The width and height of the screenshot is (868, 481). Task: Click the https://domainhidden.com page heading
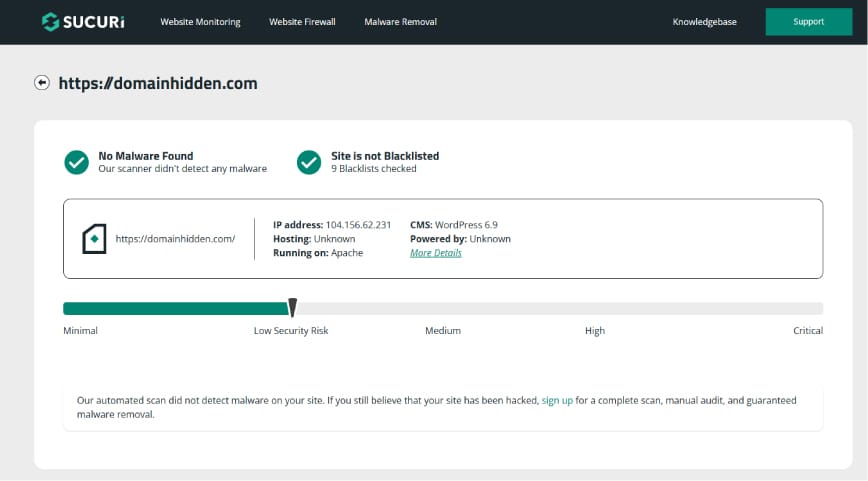tap(158, 84)
